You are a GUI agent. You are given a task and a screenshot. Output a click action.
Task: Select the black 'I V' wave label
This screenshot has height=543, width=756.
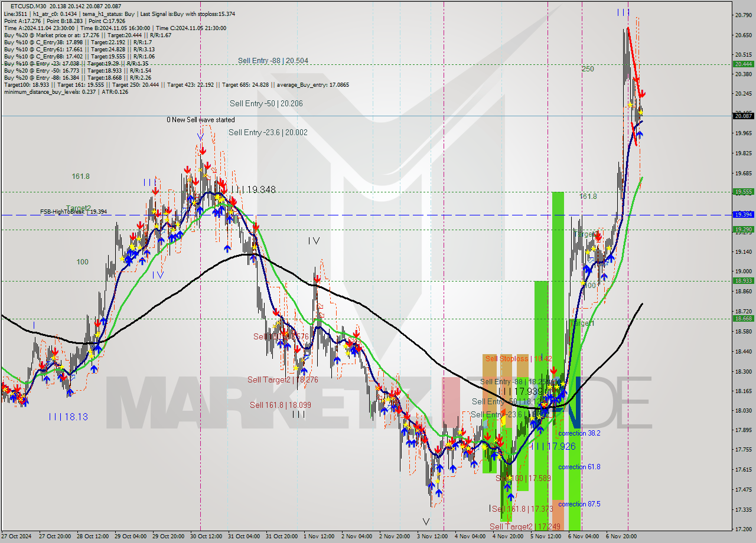tap(313, 241)
